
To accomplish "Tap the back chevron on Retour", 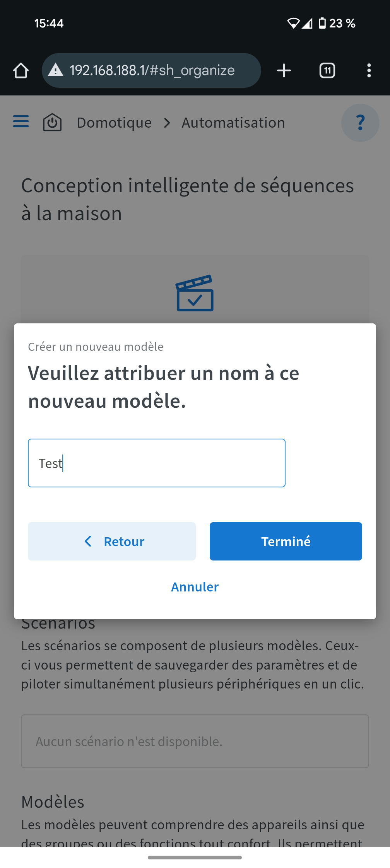I will [x=88, y=541].
